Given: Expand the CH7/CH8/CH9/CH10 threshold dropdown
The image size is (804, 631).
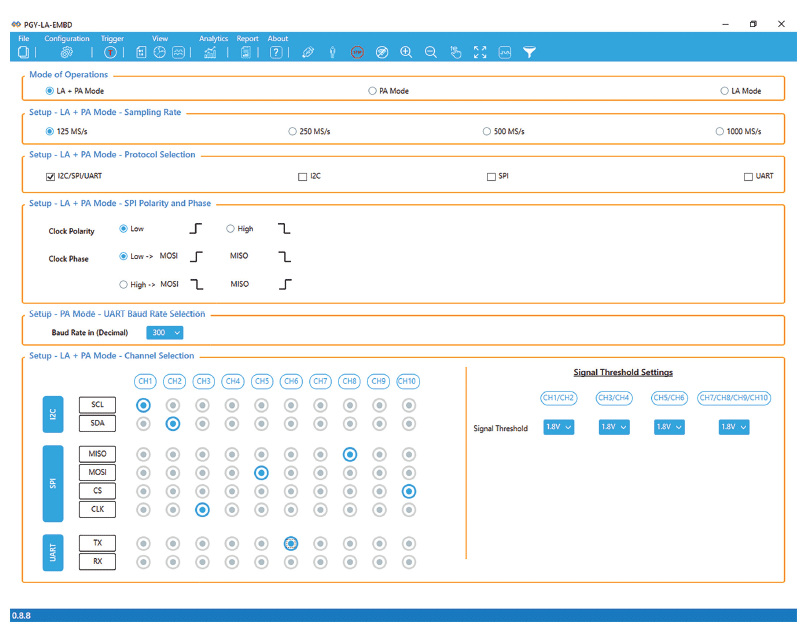Looking at the screenshot, I should click(x=733, y=427).
